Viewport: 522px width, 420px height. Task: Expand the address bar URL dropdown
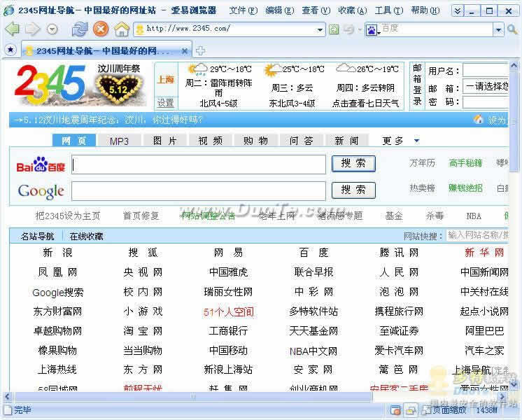[320, 29]
